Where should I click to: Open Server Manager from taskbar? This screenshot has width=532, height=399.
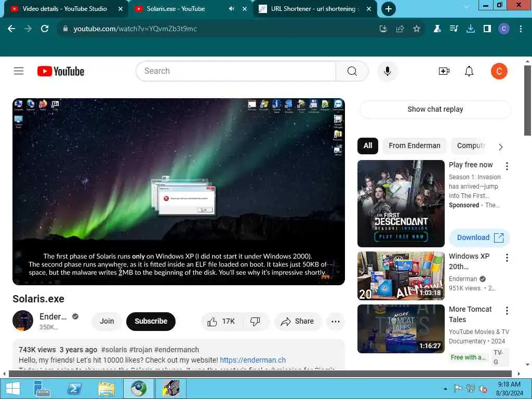(x=42, y=389)
